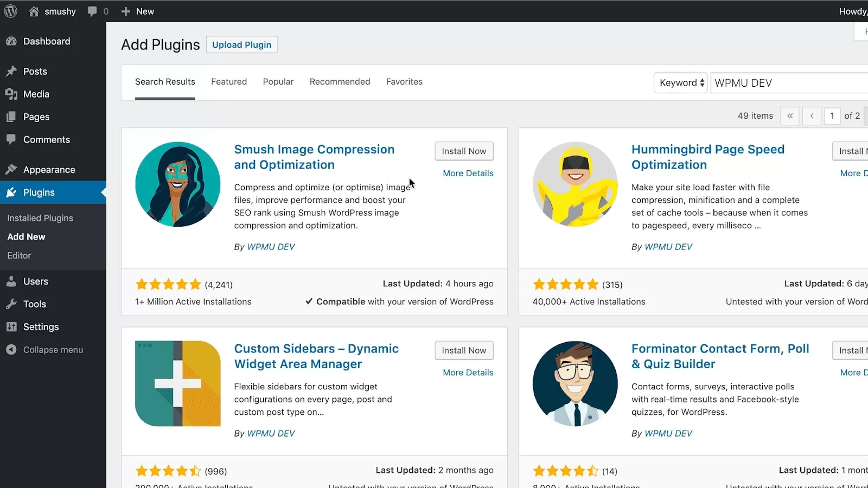
Task: Install Smush Image Compression plugin
Action: pyautogui.click(x=464, y=151)
